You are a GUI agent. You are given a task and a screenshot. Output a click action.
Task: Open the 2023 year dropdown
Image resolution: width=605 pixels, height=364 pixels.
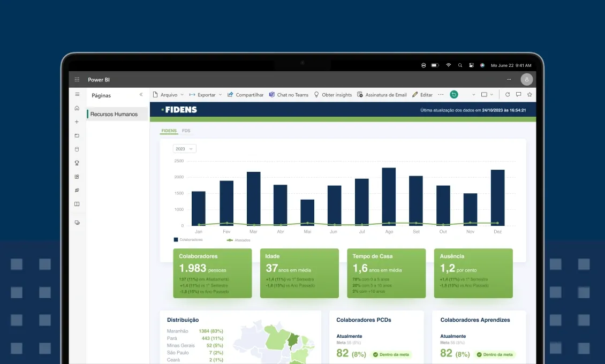pos(184,149)
